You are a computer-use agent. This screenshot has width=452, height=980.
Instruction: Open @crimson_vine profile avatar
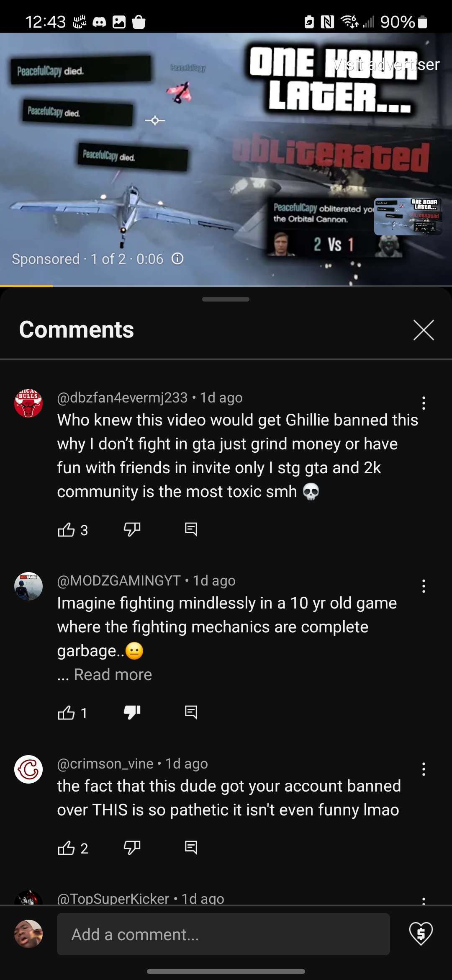pos(28,769)
